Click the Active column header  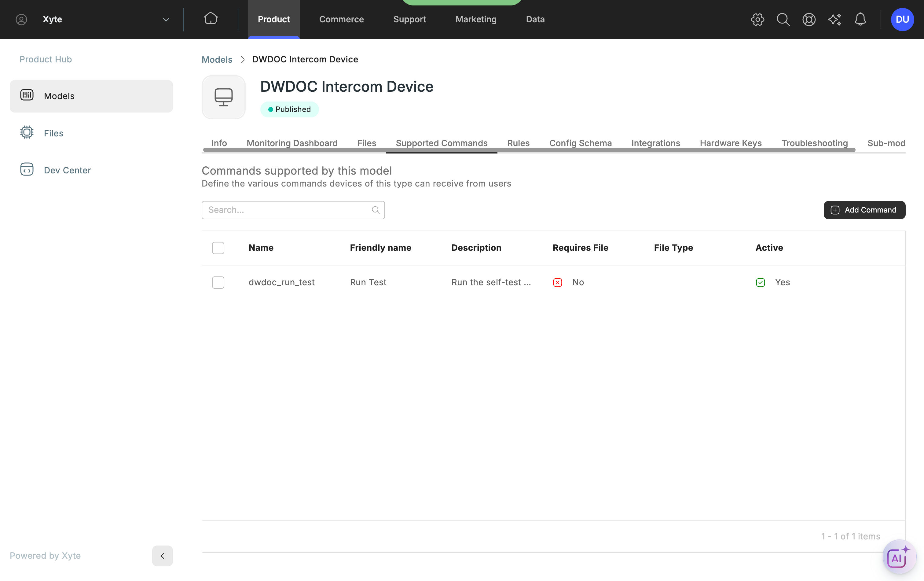[x=769, y=248]
